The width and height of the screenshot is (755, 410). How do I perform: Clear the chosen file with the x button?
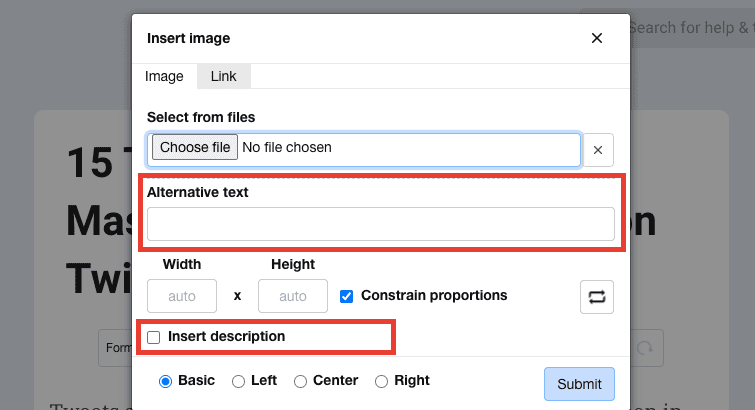tap(597, 150)
